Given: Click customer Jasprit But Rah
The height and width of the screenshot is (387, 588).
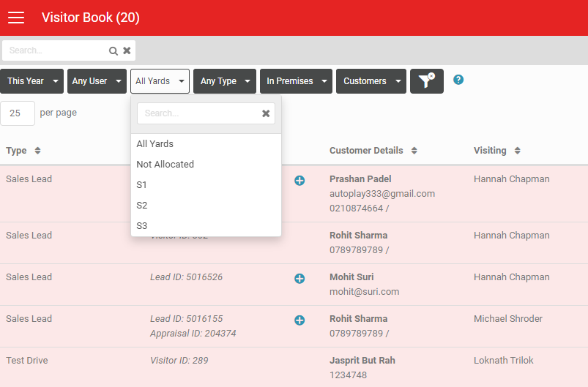Looking at the screenshot, I should [x=362, y=361].
